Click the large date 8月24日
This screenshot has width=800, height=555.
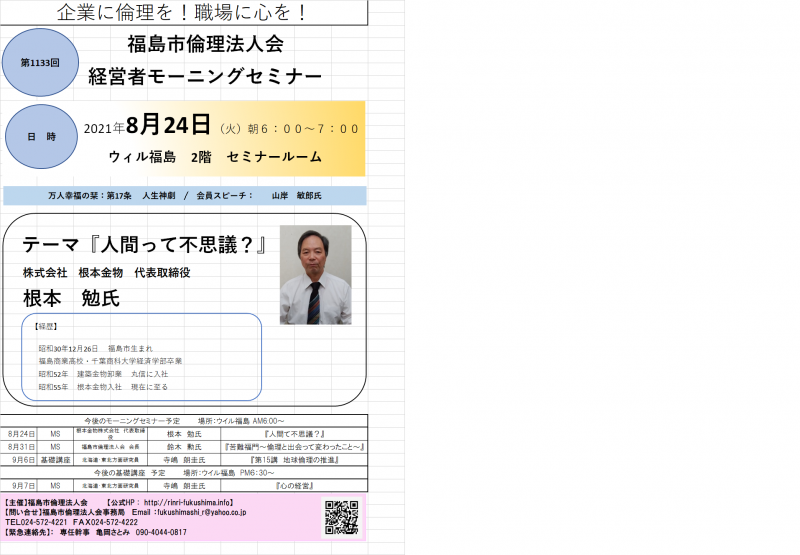pyautogui.click(x=168, y=124)
